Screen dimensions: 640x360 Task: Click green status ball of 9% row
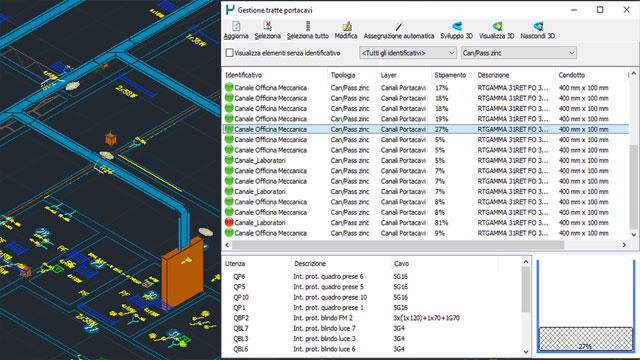229,233
